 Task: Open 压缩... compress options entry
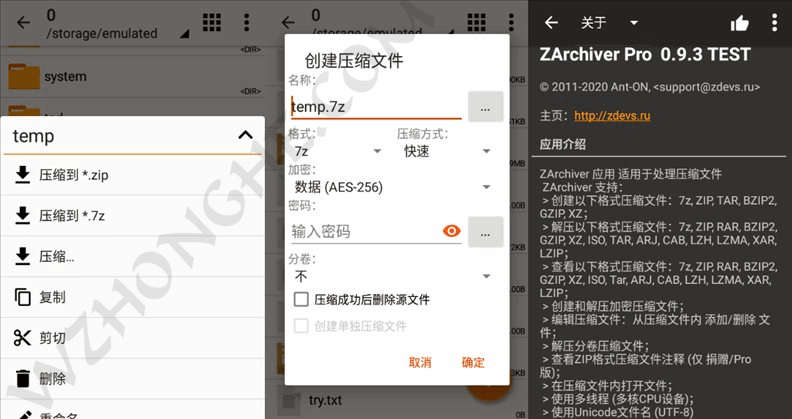point(132,256)
